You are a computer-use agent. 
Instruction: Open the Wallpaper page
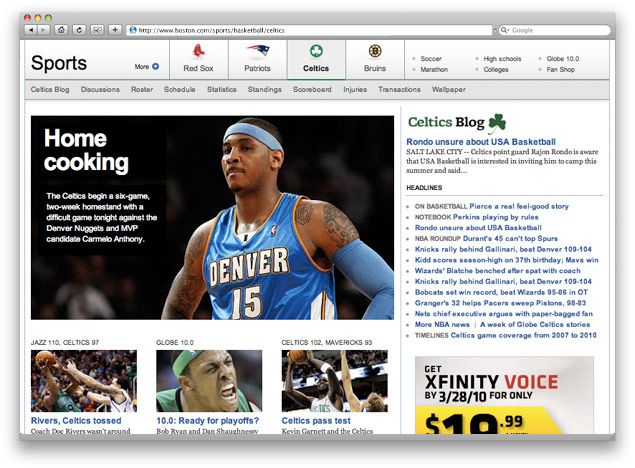tap(448, 89)
